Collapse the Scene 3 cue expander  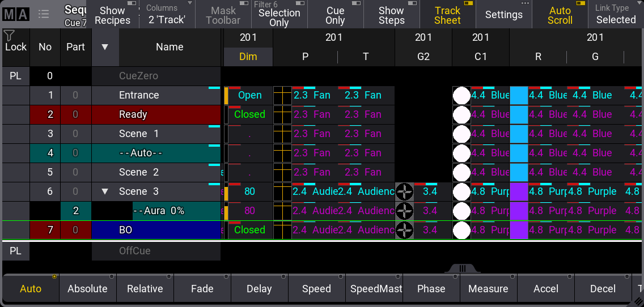pos(105,191)
